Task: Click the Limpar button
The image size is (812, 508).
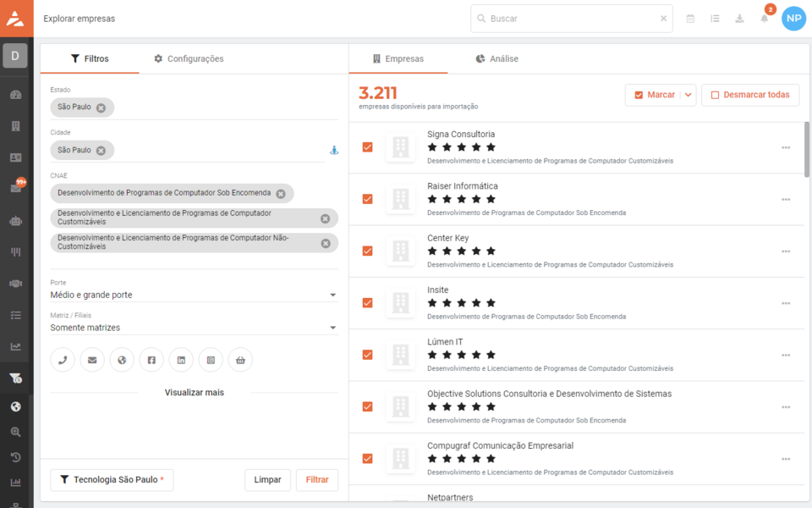Action: [268, 479]
